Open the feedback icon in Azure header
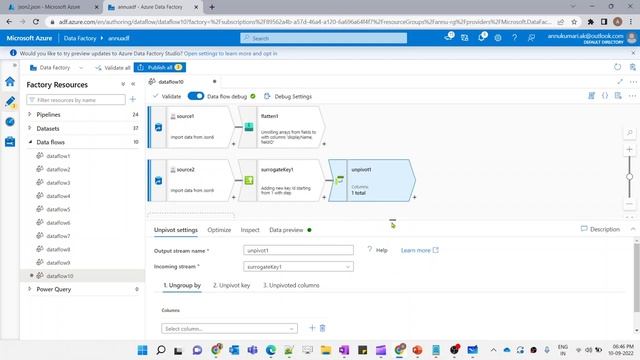The width and height of the screenshot is (640, 360). coord(531,38)
